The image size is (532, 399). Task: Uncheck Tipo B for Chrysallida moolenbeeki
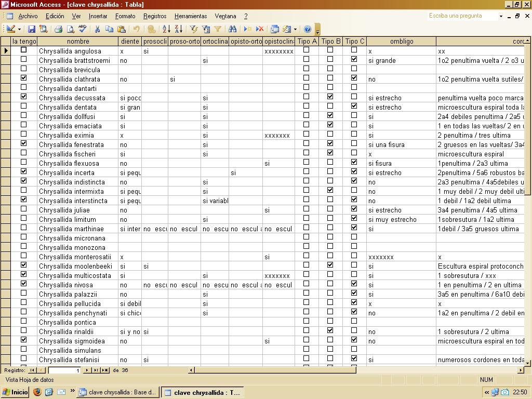[x=330, y=264]
